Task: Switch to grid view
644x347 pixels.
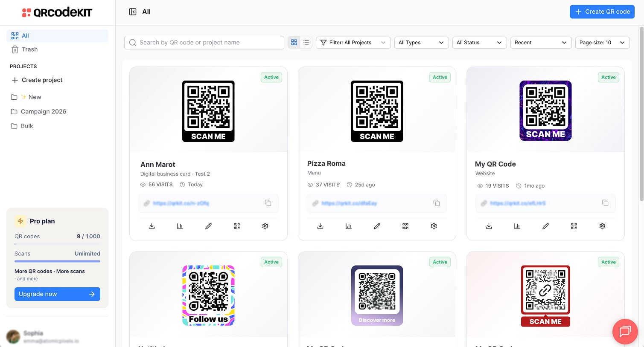Action: tap(294, 43)
